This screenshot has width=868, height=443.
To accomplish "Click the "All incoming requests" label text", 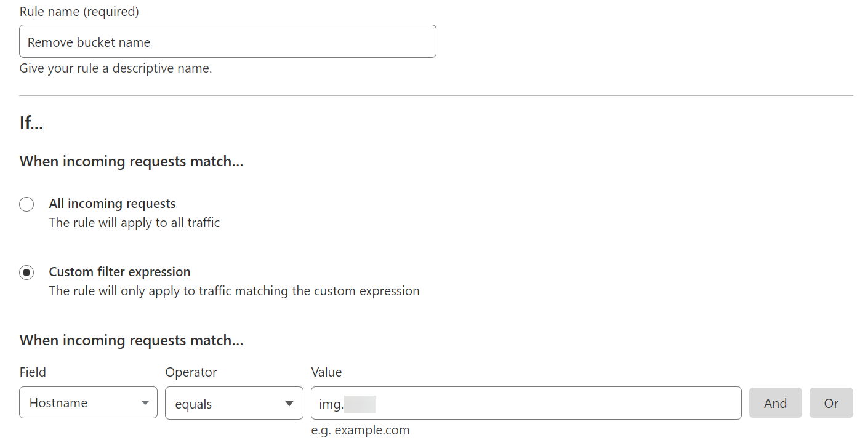I will tap(112, 204).
